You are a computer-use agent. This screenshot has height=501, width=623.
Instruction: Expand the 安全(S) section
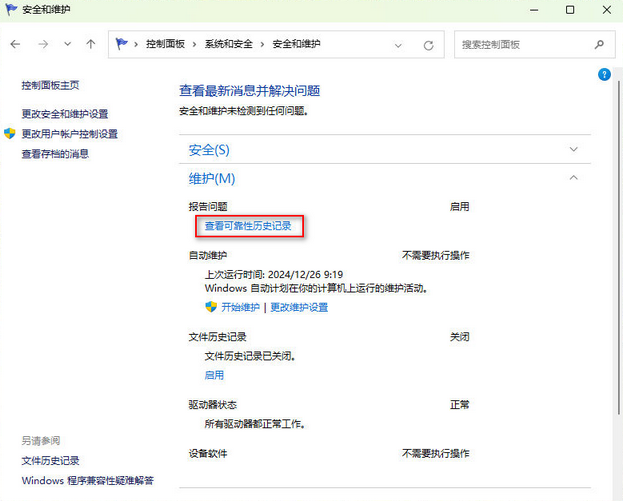573,149
